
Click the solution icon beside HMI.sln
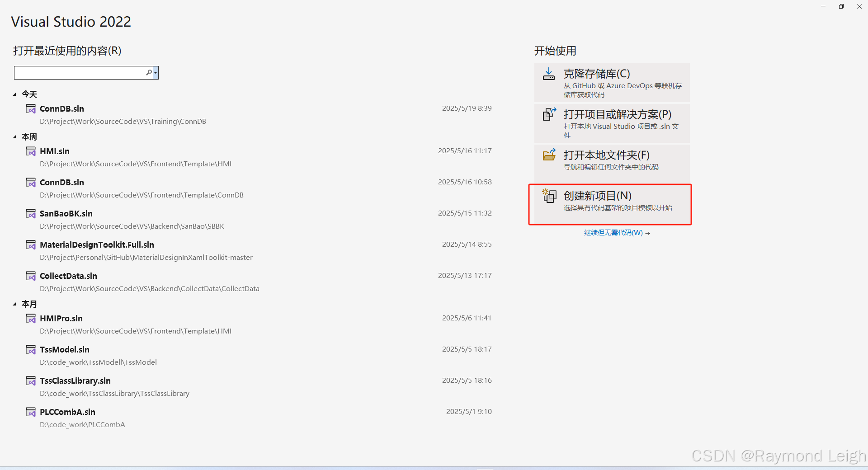(x=31, y=151)
